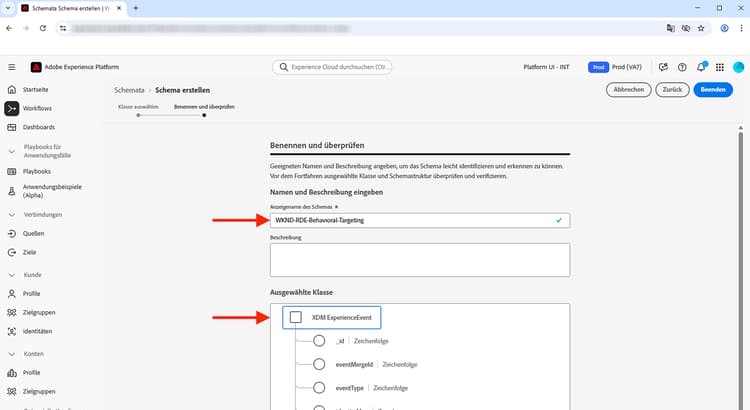Open the Chrome three-dot menu
Image resolution: width=750 pixels, height=410 pixels.
click(741, 28)
